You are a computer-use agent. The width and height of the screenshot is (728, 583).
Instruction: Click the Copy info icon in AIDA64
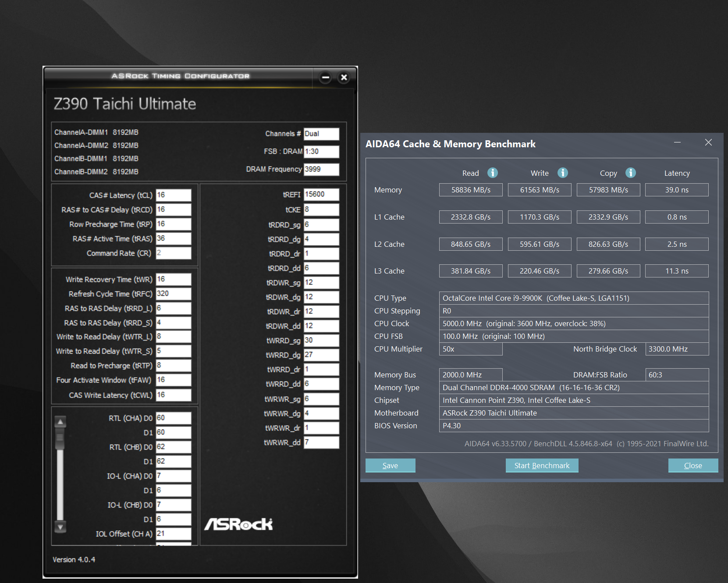point(631,173)
